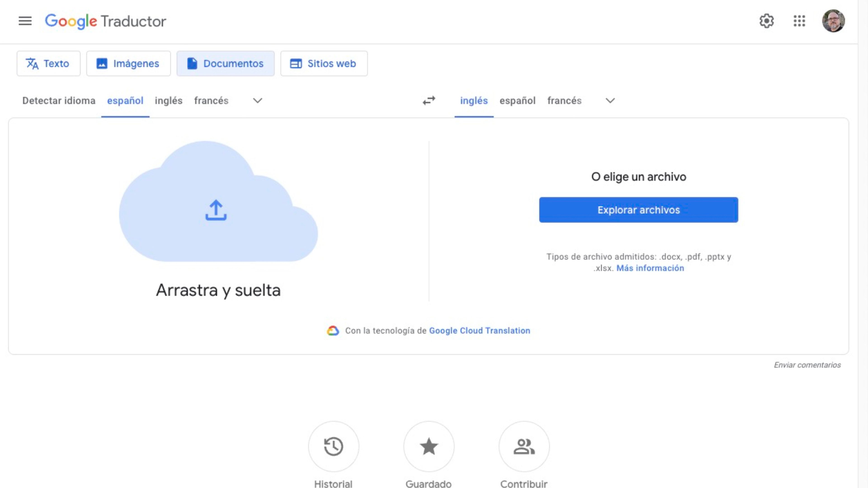Screen dimensions: 868x488
Task: Open the Más información link
Action: 650,268
